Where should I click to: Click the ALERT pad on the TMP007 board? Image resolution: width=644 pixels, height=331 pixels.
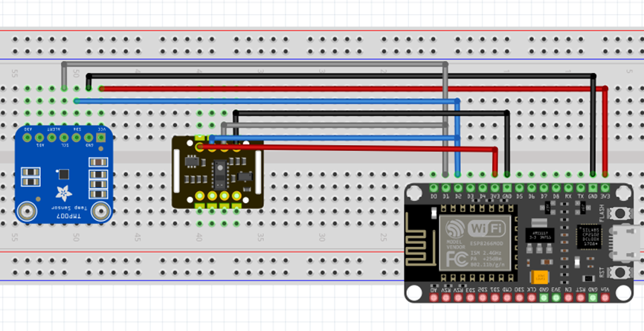(52, 138)
